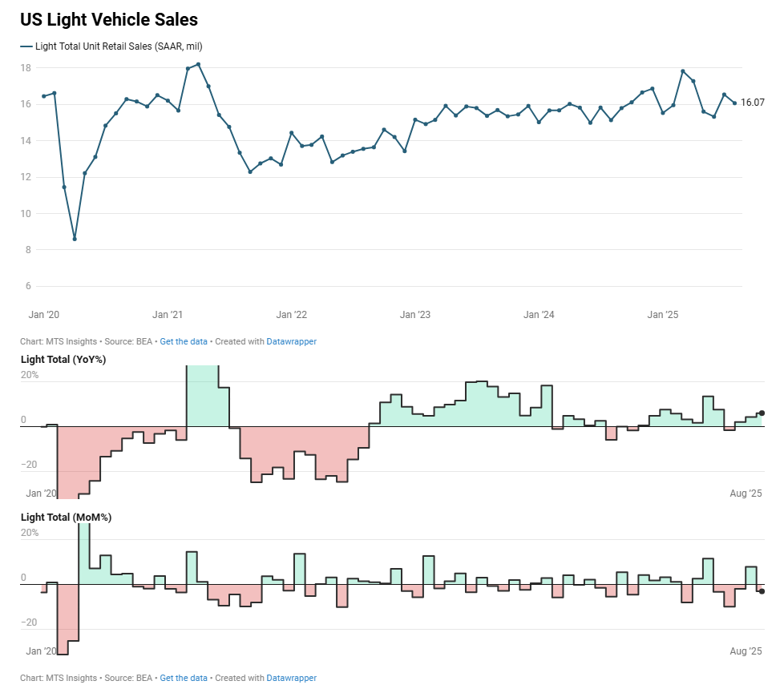
Task: Click the end dot on the YoY% chart
Action: (762, 413)
